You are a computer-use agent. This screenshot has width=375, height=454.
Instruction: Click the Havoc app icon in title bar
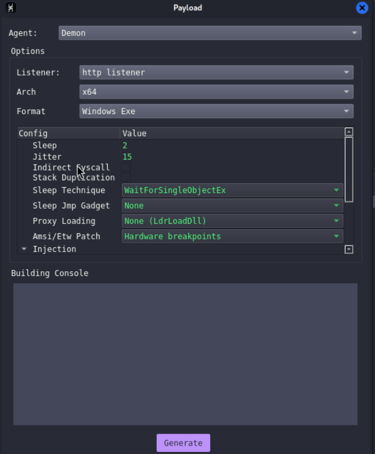coord(11,7)
